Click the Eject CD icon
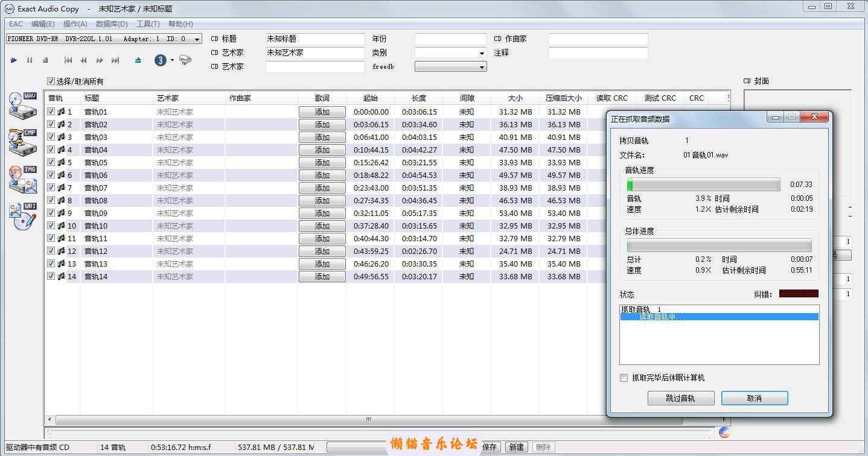This screenshot has width=868, height=456. pyautogui.click(x=138, y=60)
